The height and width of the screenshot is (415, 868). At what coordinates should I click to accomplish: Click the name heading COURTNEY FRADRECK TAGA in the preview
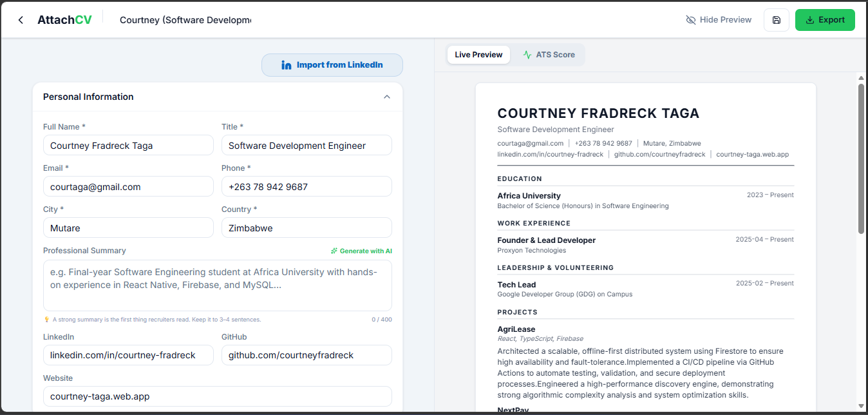coord(598,113)
